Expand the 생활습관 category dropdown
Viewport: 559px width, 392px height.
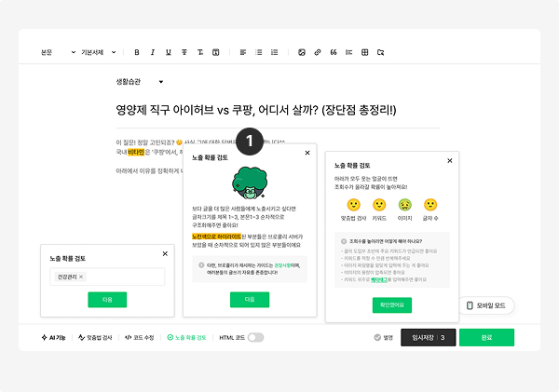click(140, 82)
